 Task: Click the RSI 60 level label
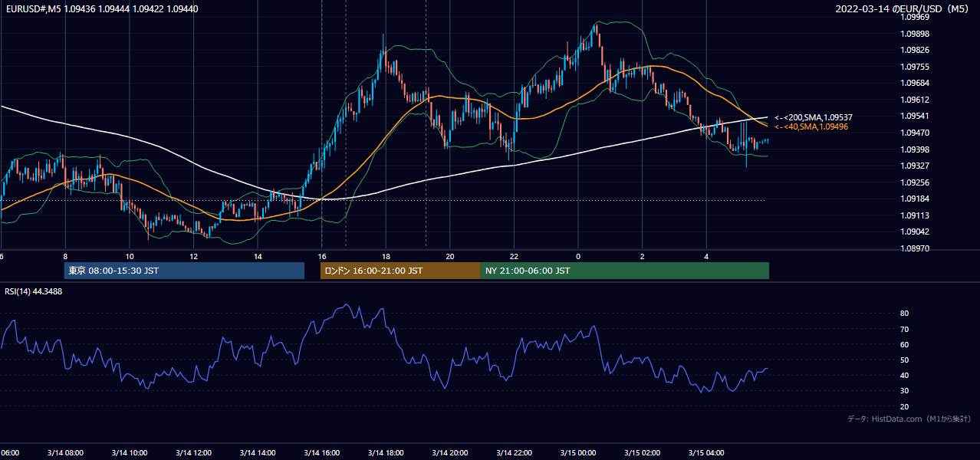tap(905, 344)
